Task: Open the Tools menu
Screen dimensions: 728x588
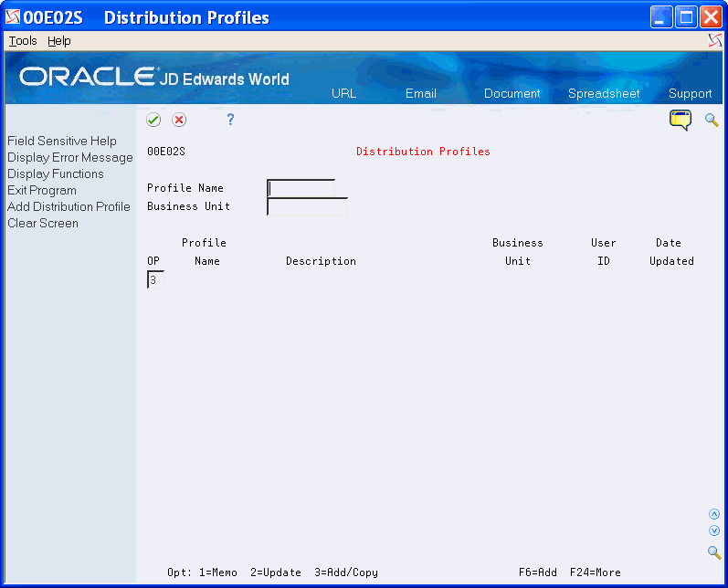Action: click(23, 41)
